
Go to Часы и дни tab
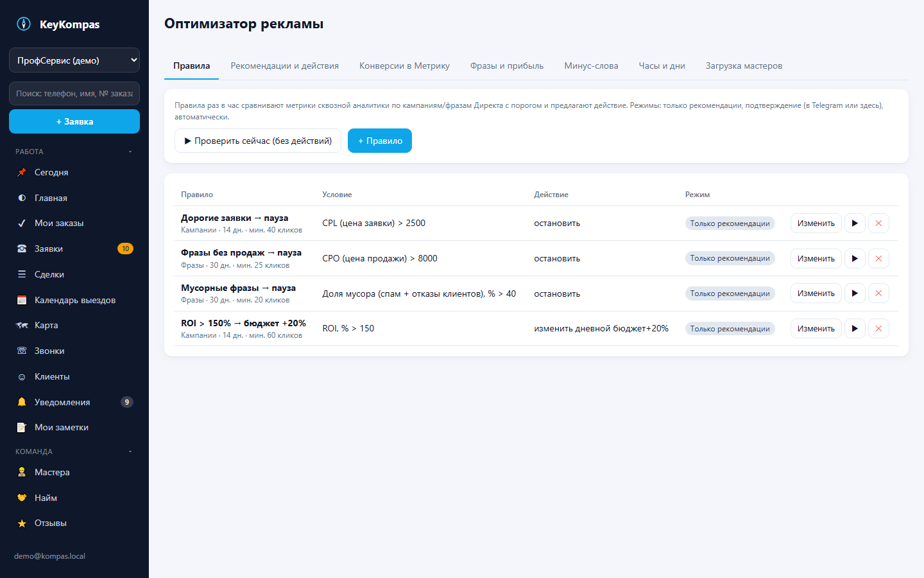coord(662,66)
